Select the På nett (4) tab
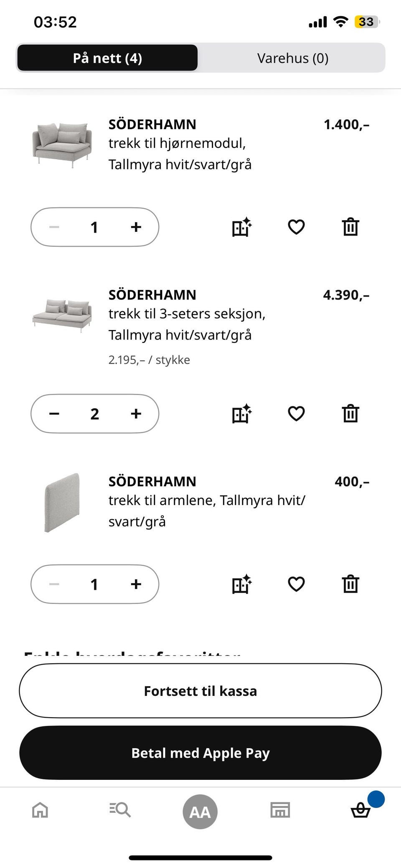The height and width of the screenshot is (868, 401). point(107,58)
